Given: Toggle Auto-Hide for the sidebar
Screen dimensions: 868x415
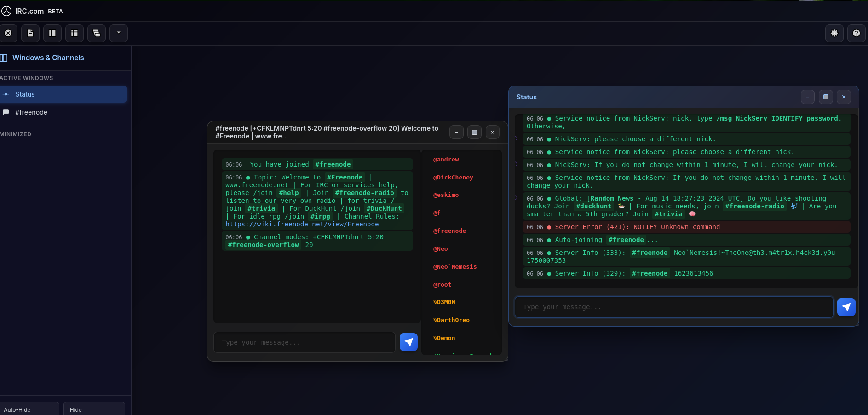Looking at the screenshot, I should pos(29,409).
